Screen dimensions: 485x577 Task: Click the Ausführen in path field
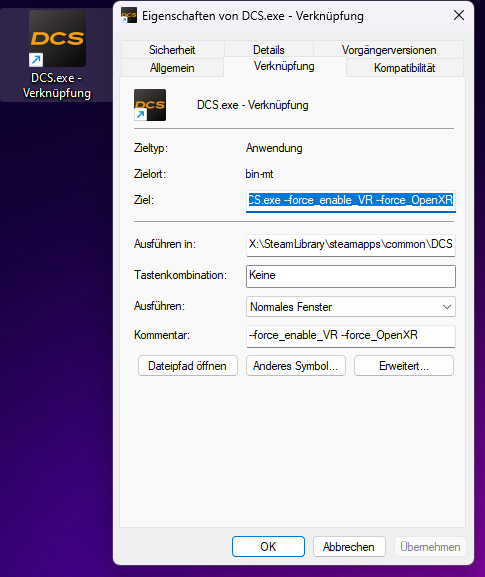coord(351,245)
